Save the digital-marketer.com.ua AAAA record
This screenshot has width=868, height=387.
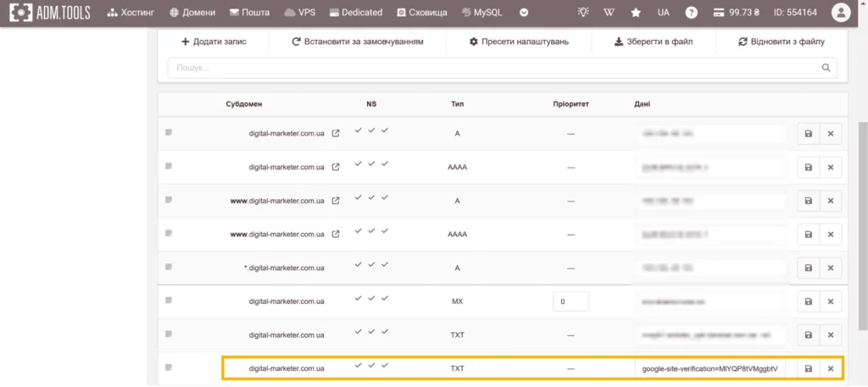coord(808,167)
